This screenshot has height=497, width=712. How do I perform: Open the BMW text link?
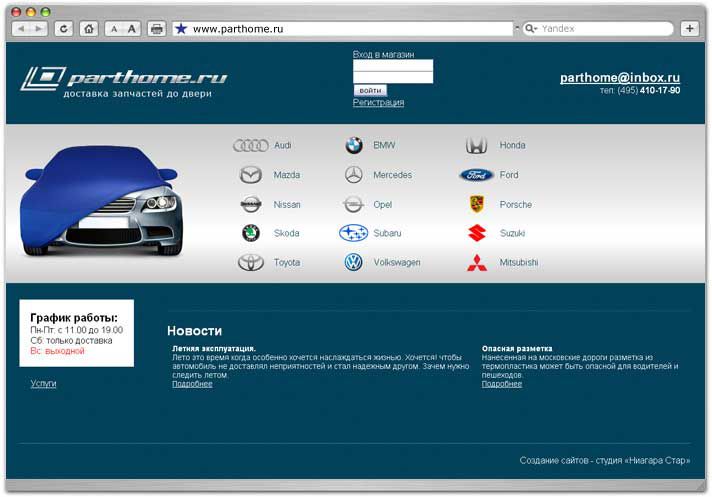[x=384, y=145]
